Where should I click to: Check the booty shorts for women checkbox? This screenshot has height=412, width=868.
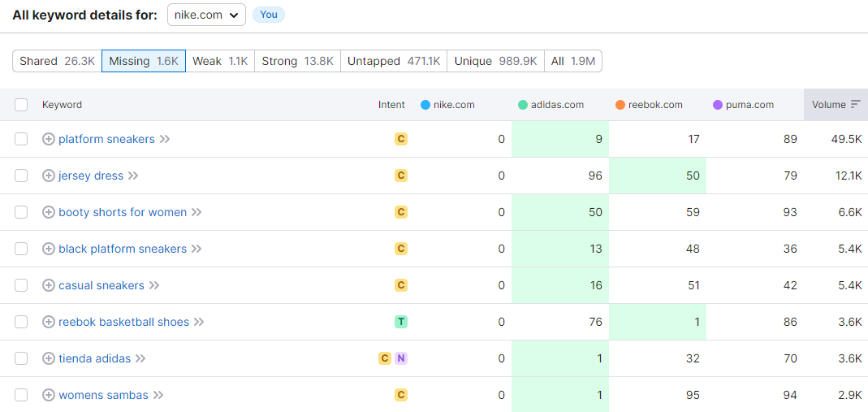coord(21,212)
